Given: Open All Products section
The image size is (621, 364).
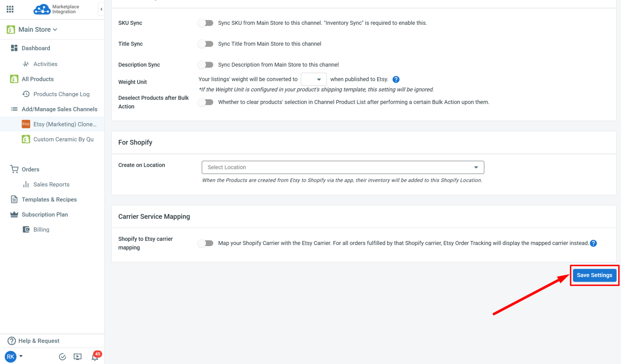Looking at the screenshot, I should click(38, 79).
